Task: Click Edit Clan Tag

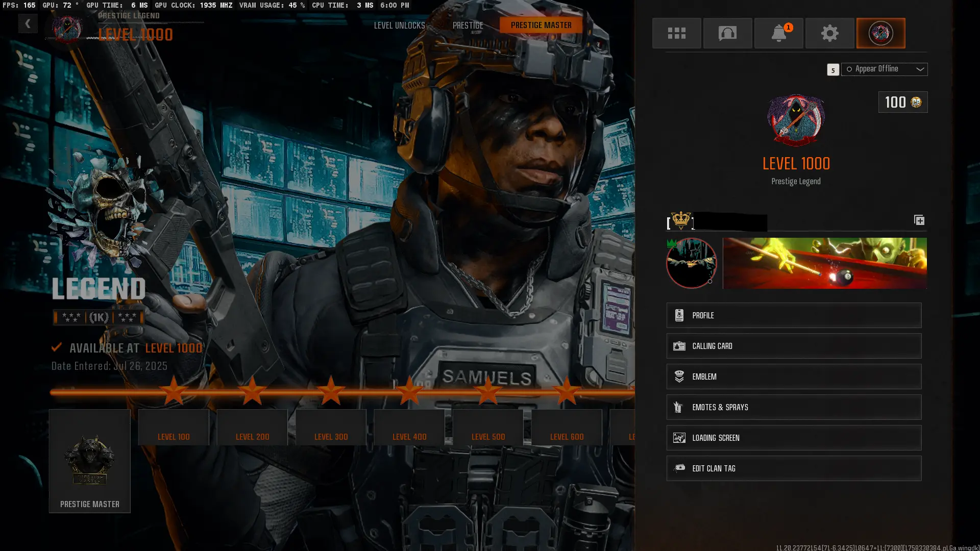Action: pos(794,468)
